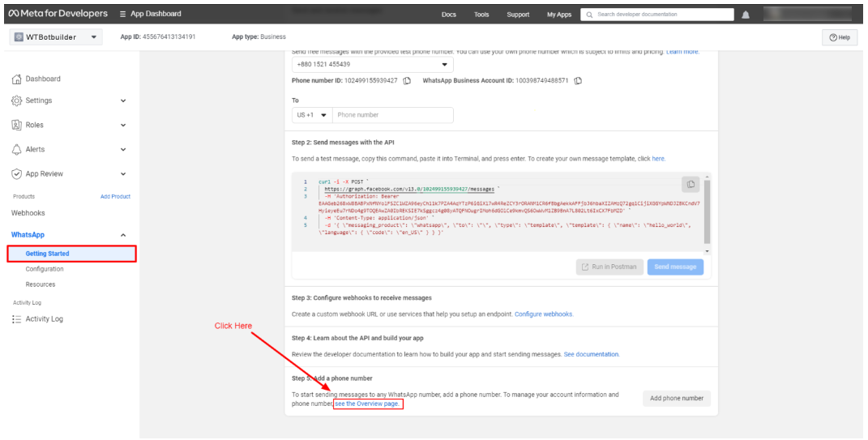Open the See documentation link
Viewport: 868px width, 440px height.
tap(591, 354)
